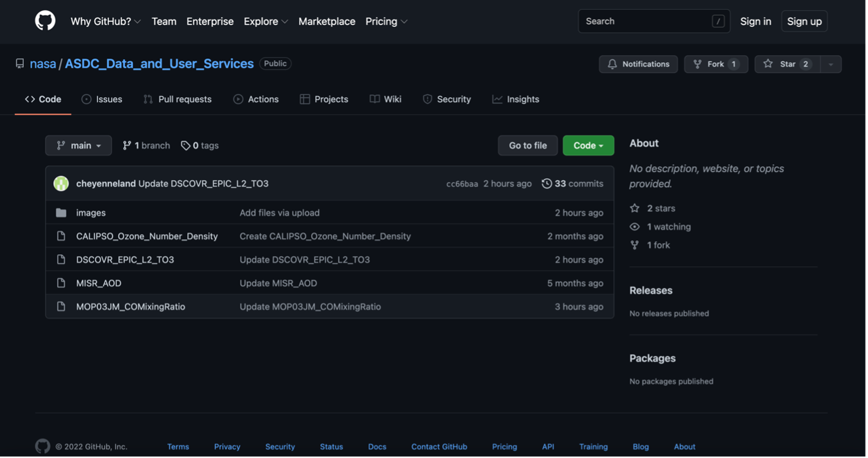Expand the Explore menu

pos(266,21)
